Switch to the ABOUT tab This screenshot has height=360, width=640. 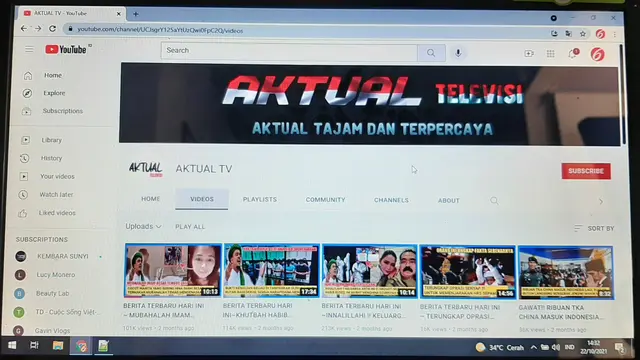coord(449,201)
